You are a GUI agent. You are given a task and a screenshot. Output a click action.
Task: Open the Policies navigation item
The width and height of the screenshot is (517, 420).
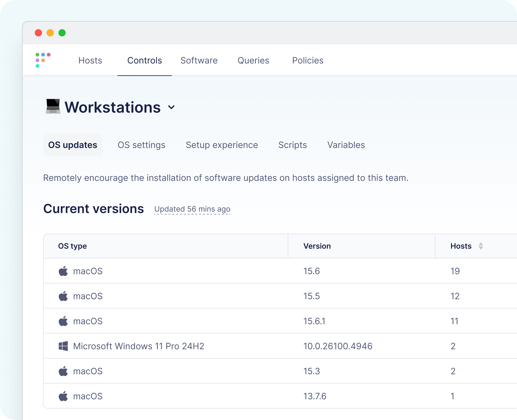click(x=308, y=60)
